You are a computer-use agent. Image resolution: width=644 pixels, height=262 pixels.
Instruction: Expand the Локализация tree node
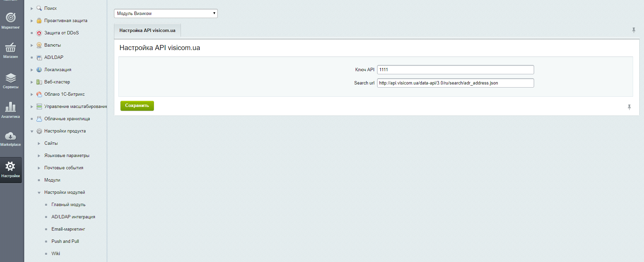32,70
